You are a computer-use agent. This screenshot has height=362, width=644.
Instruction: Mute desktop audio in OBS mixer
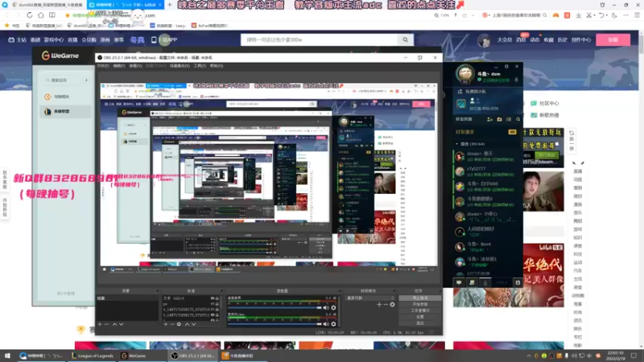pos(326,308)
